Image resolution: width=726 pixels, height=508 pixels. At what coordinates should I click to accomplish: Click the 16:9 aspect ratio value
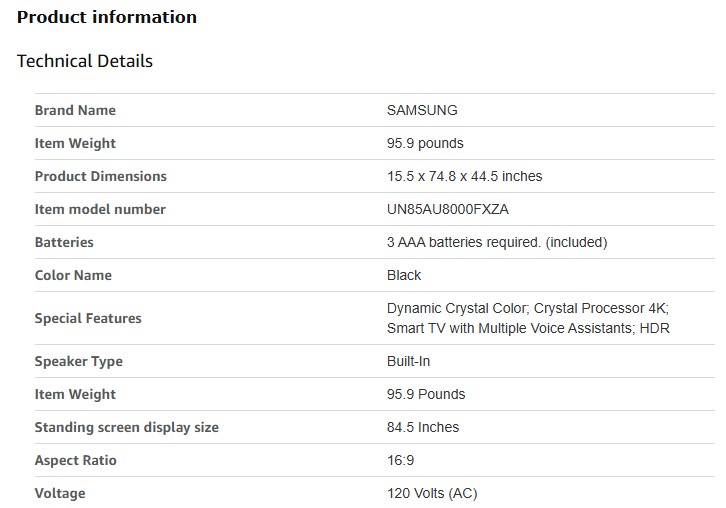400,460
